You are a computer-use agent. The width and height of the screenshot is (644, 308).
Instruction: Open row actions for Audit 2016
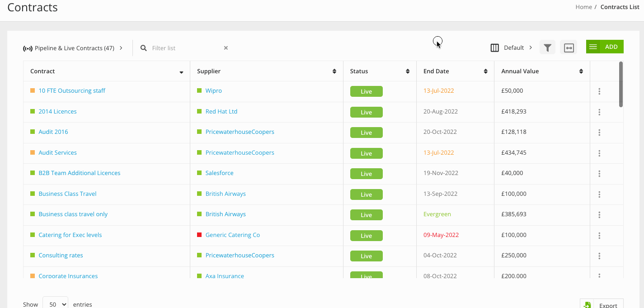(599, 133)
